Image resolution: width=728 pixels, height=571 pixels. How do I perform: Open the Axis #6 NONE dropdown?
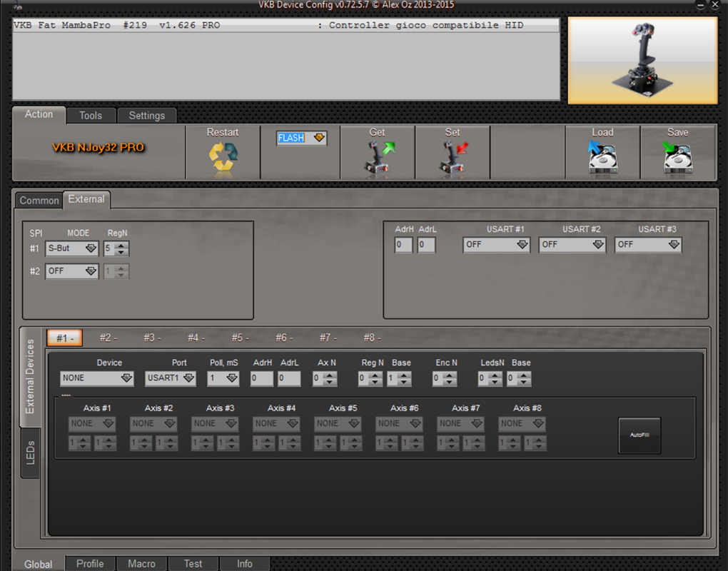point(399,423)
